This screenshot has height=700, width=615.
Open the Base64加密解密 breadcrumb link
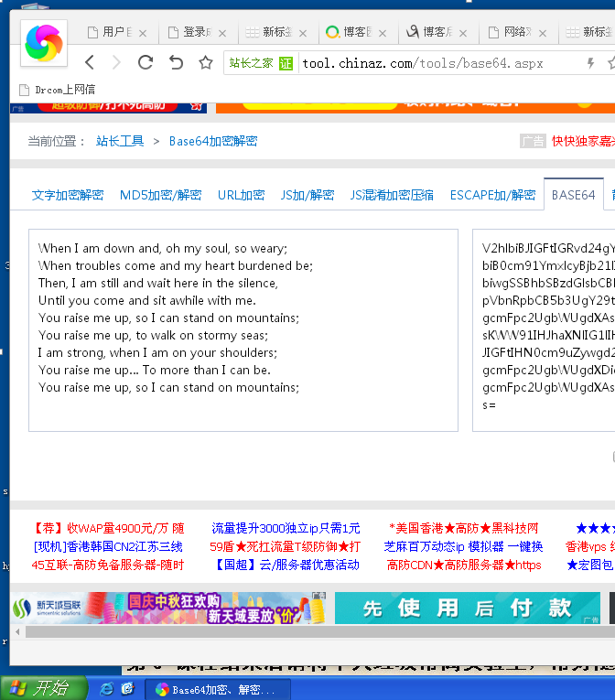[x=213, y=141]
